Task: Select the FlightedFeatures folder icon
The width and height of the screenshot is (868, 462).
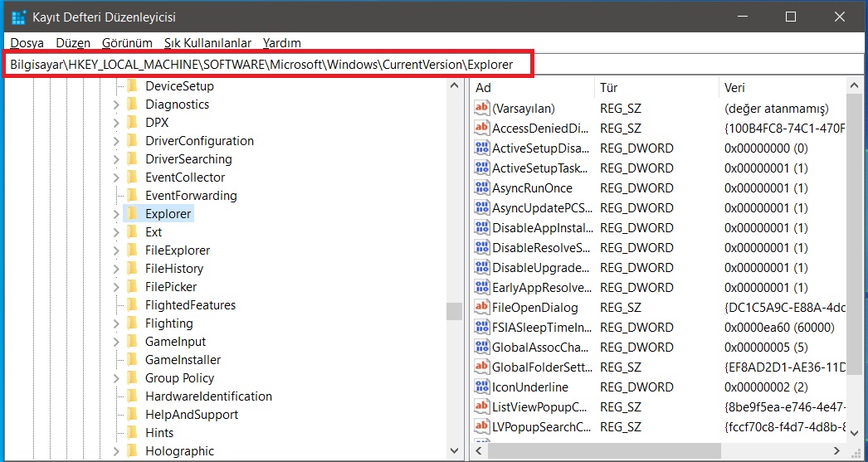Action: point(132,305)
